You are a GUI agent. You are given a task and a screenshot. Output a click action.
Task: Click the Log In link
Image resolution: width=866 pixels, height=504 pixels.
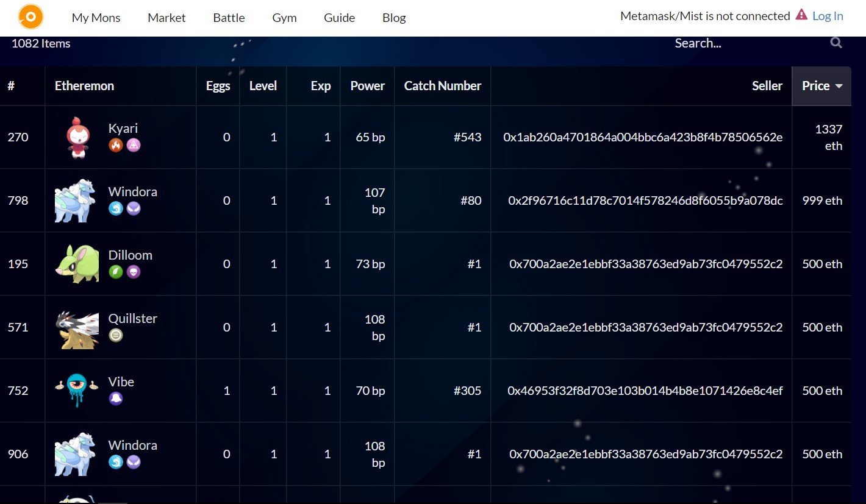click(x=828, y=16)
